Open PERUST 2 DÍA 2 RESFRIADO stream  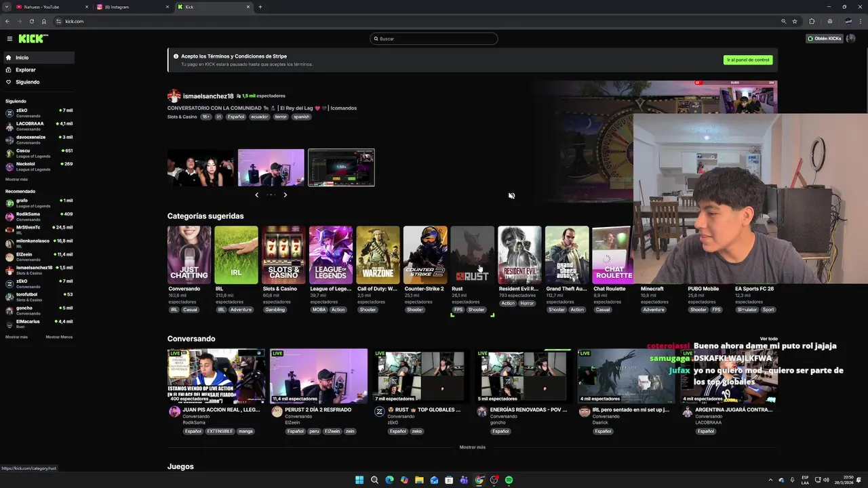click(x=319, y=376)
